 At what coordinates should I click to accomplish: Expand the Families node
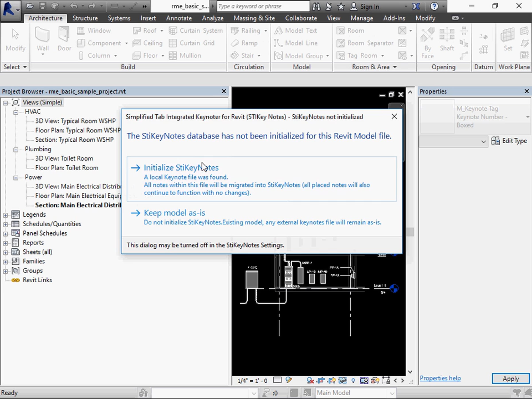coord(5,262)
